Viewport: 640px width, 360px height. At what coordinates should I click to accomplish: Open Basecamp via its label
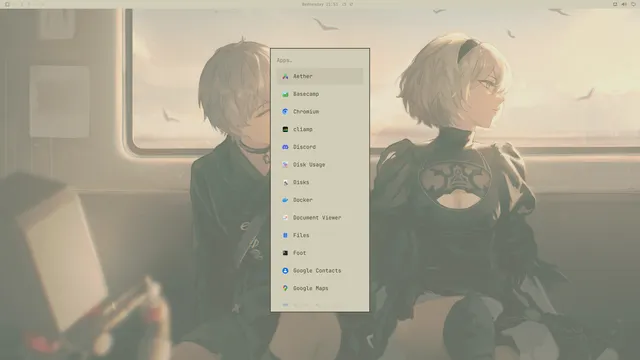click(x=306, y=94)
